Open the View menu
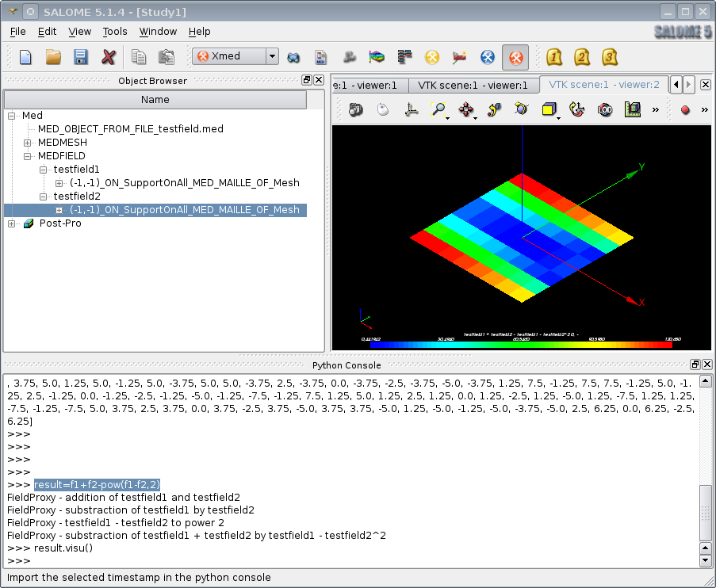716x588 pixels. pos(79,32)
